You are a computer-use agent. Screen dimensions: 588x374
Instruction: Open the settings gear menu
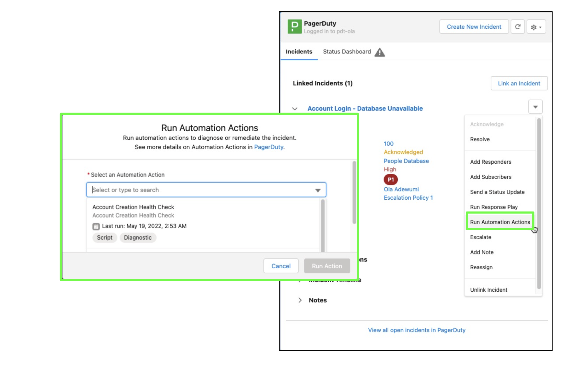click(x=536, y=27)
